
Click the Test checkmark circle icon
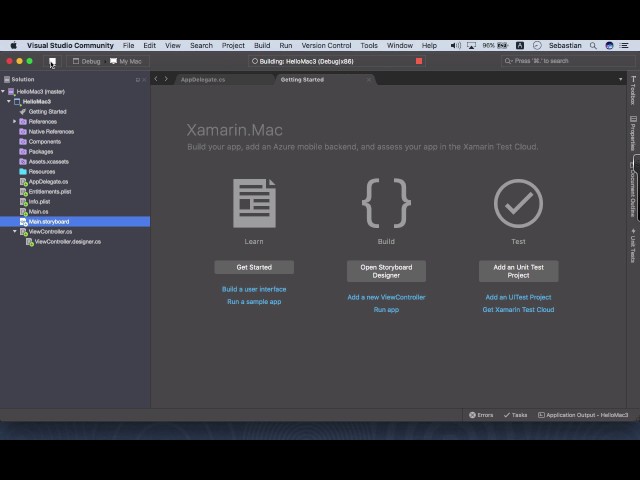click(518, 203)
